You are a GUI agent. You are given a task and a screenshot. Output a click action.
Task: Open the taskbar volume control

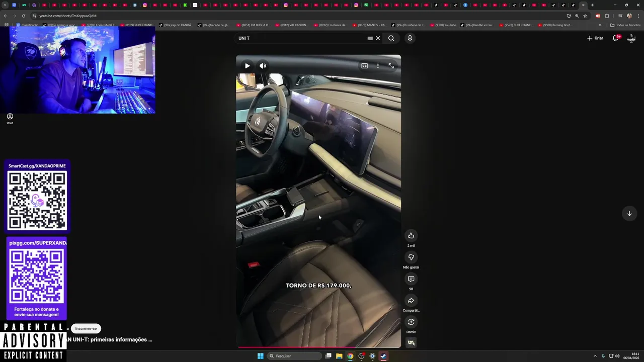(x=617, y=356)
